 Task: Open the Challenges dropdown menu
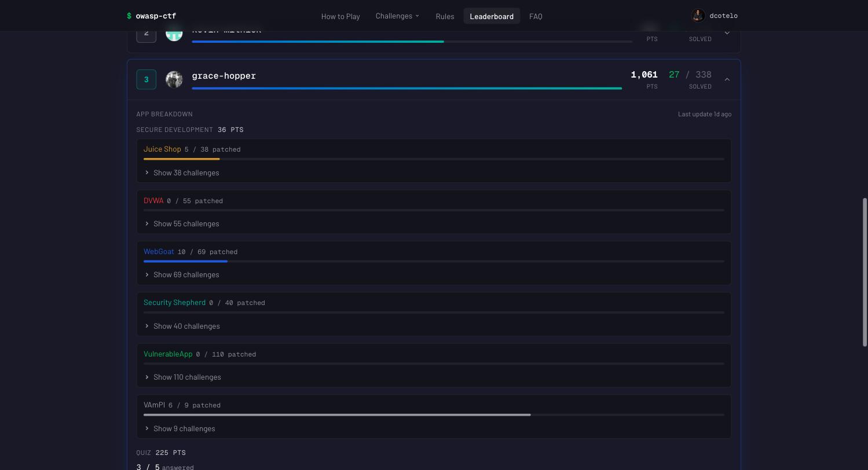[x=397, y=16]
